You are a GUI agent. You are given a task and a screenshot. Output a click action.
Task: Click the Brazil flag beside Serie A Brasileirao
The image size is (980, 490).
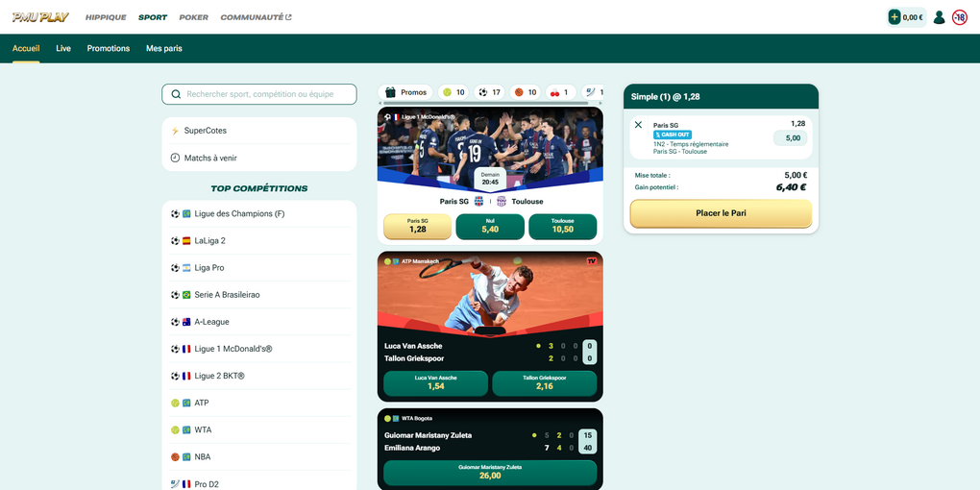[186, 295]
